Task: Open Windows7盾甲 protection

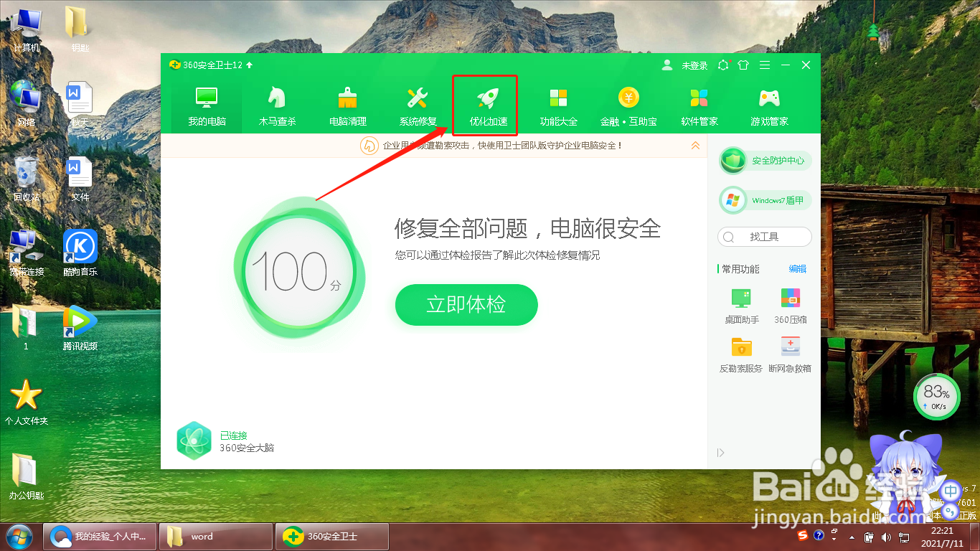Action: coord(765,200)
